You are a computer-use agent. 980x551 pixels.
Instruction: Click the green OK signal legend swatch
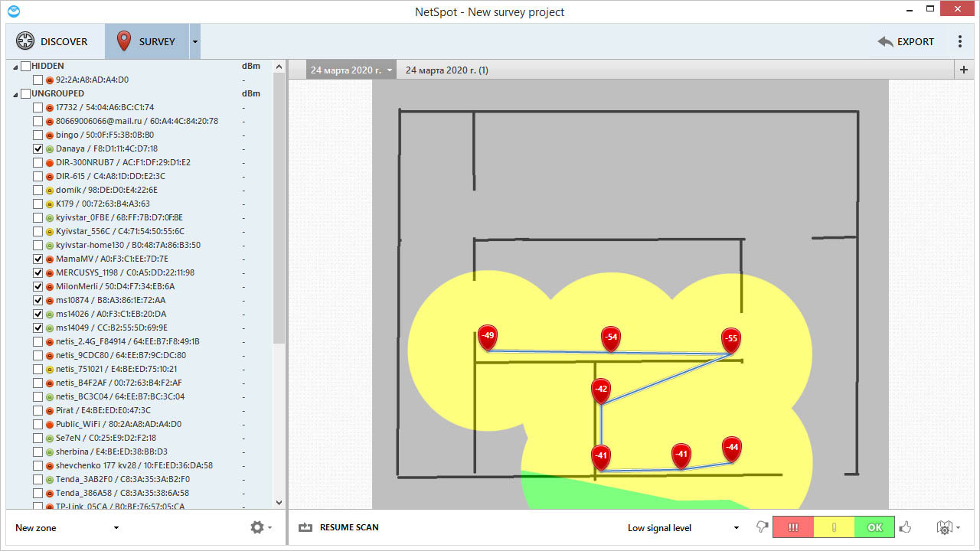click(874, 527)
